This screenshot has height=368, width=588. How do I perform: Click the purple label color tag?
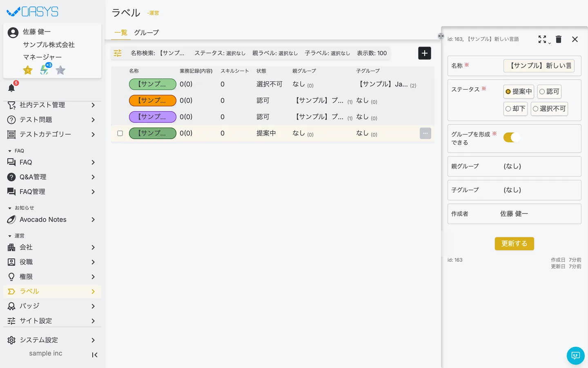[x=153, y=117]
